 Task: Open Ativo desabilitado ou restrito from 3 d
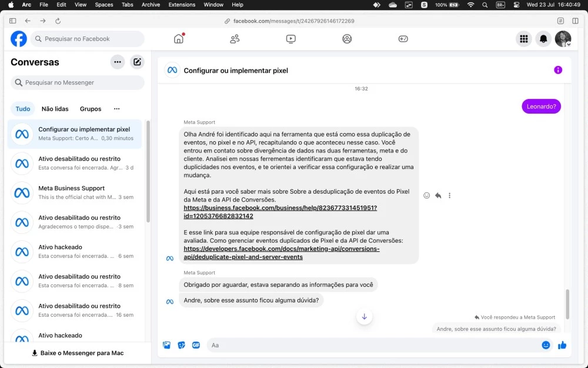tap(75, 163)
